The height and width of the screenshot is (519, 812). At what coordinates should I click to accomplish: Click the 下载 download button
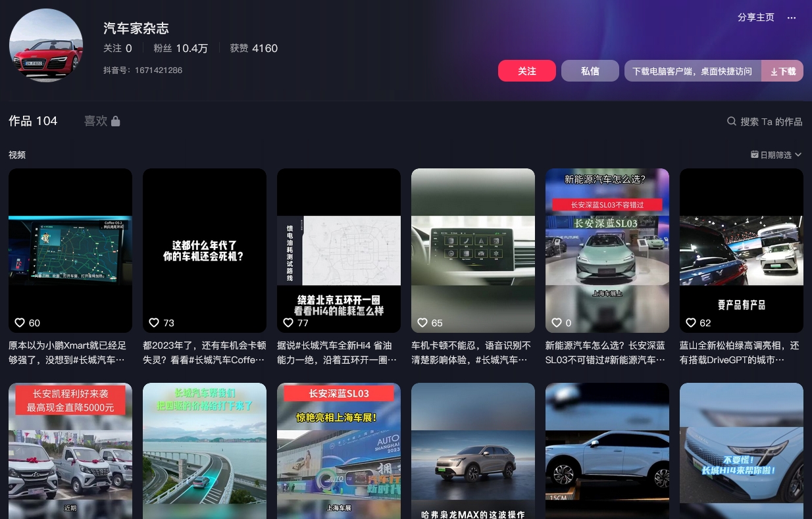(x=782, y=71)
